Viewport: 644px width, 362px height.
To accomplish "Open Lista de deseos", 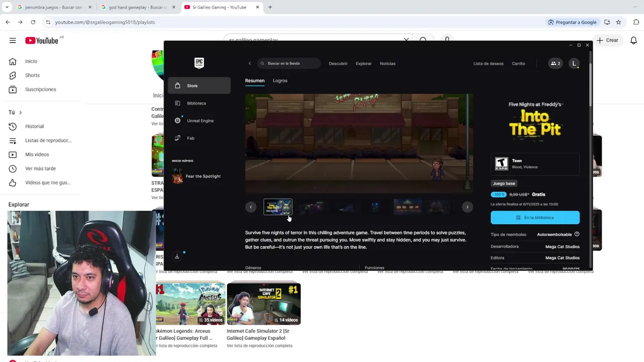I will (x=488, y=64).
